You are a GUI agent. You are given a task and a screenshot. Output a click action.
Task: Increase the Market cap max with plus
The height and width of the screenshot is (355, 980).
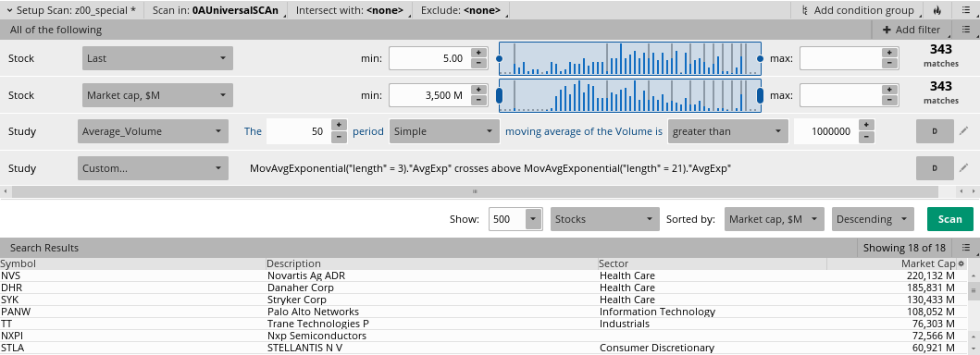(x=890, y=90)
